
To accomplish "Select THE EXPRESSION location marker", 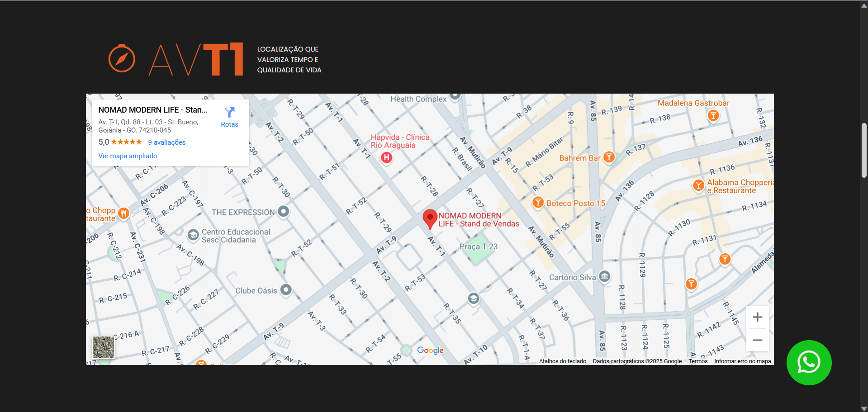I will (283, 211).
